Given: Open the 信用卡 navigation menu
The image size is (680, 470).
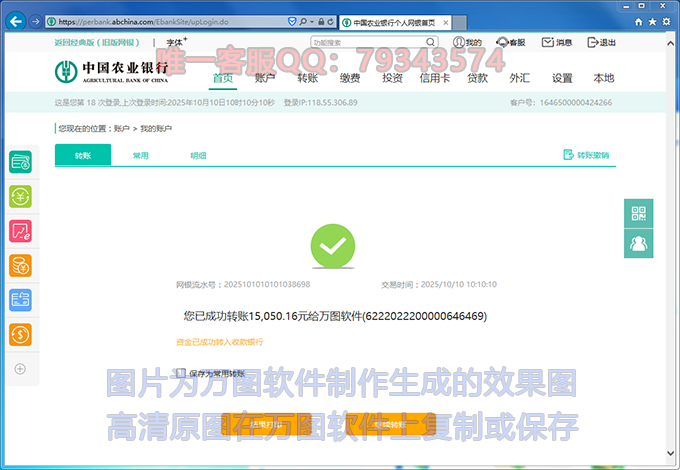Looking at the screenshot, I should click(x=435, y=78).
